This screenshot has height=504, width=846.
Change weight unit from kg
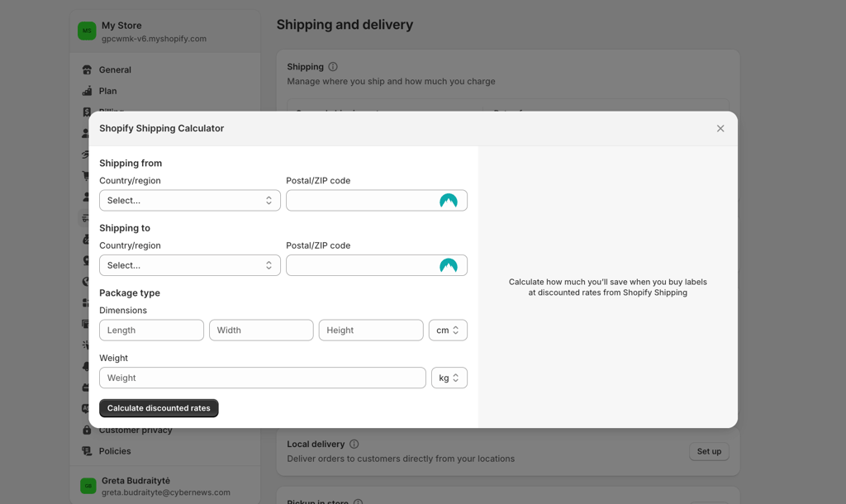pos(449,378)
